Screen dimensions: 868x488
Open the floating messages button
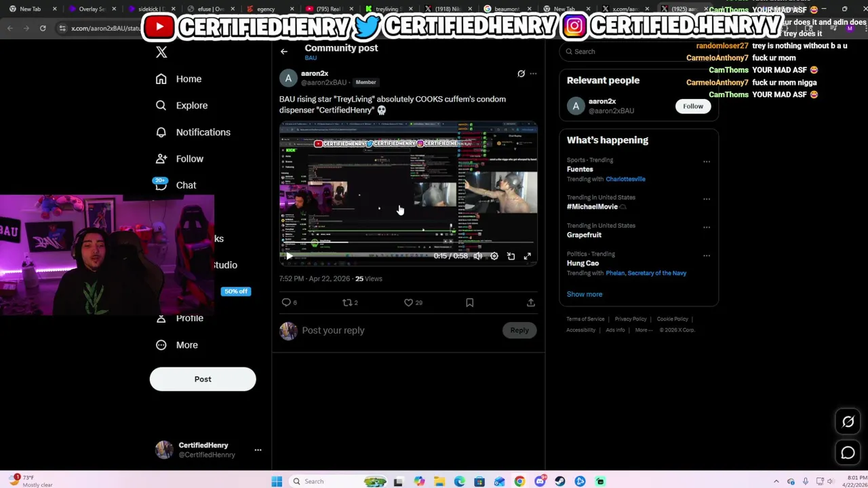[x=848, y=453]
